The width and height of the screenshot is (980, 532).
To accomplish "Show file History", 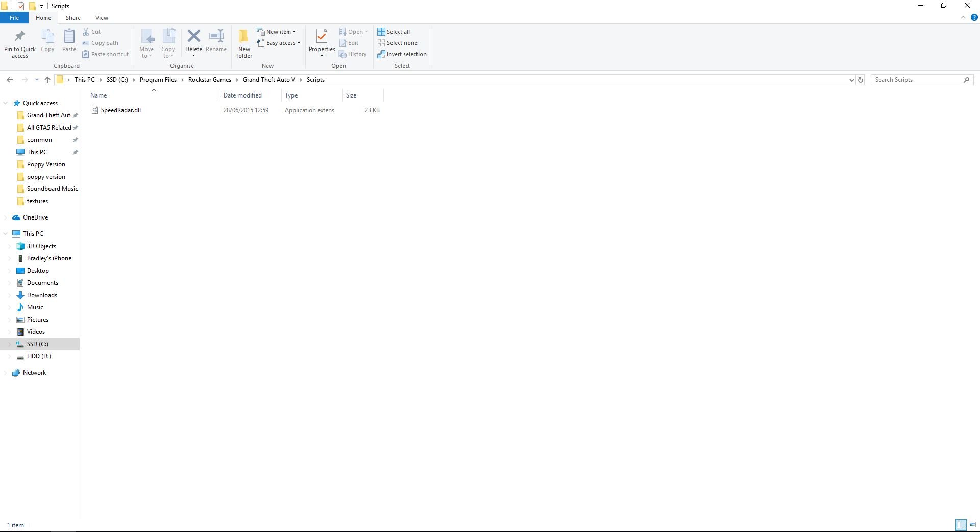I will click(x=353, y=54).
